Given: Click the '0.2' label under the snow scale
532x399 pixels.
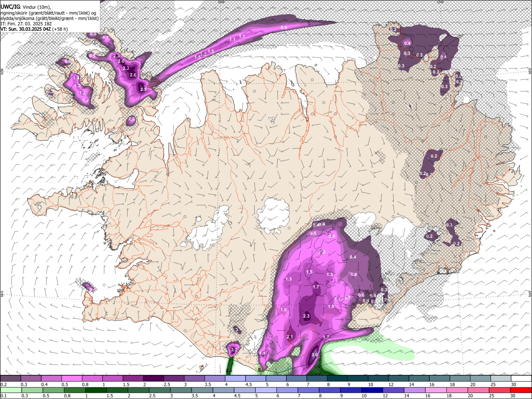Looking at the screenshot, I should [x=3, y=384].
